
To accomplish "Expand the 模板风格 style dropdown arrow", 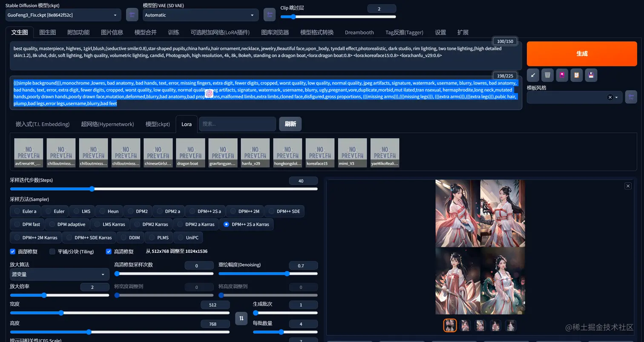I will click(616, 97).
